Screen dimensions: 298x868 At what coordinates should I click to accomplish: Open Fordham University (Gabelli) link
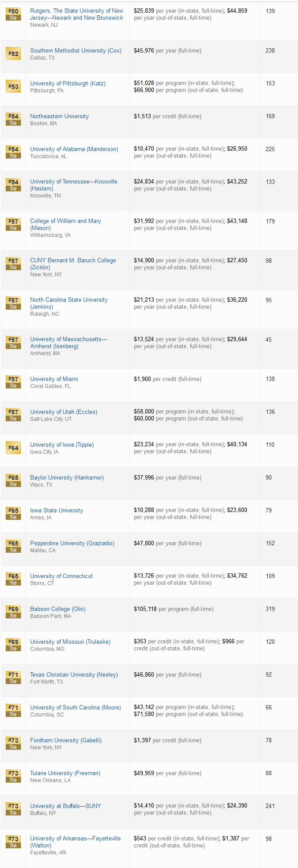[66, 741]
